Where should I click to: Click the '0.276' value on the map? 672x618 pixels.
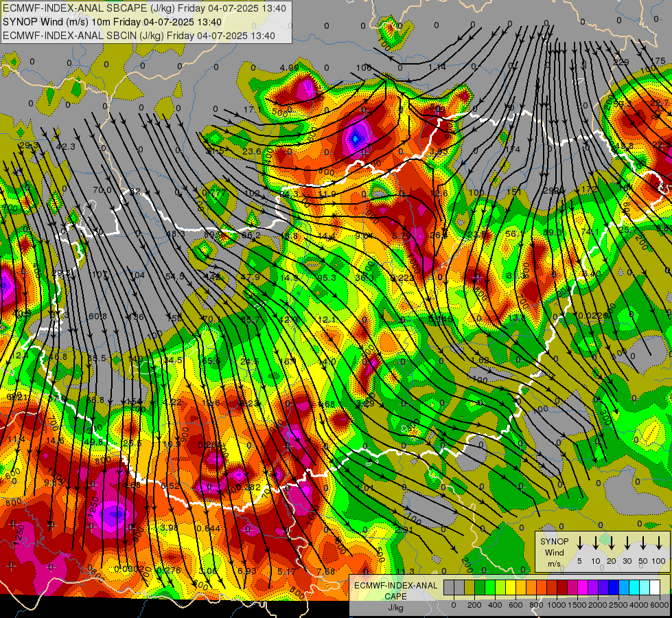tap(168, 571)
